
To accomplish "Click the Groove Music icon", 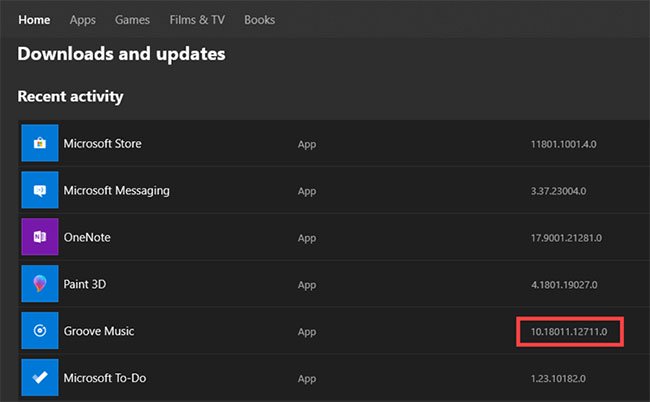I will coord(40,330).
